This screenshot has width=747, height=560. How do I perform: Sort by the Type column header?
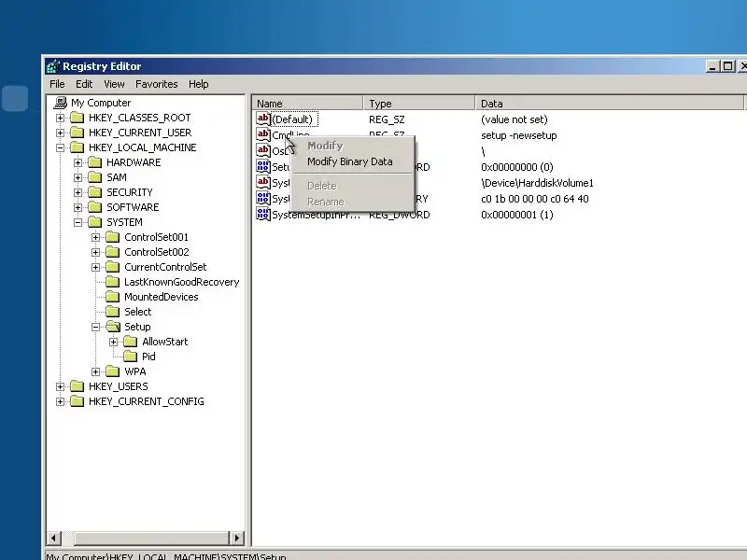pyautogui.click(x=419, y=104)
